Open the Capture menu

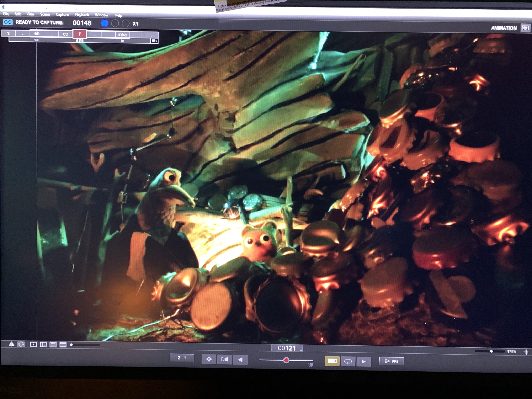pyautogui.click(x=62, y=15)
